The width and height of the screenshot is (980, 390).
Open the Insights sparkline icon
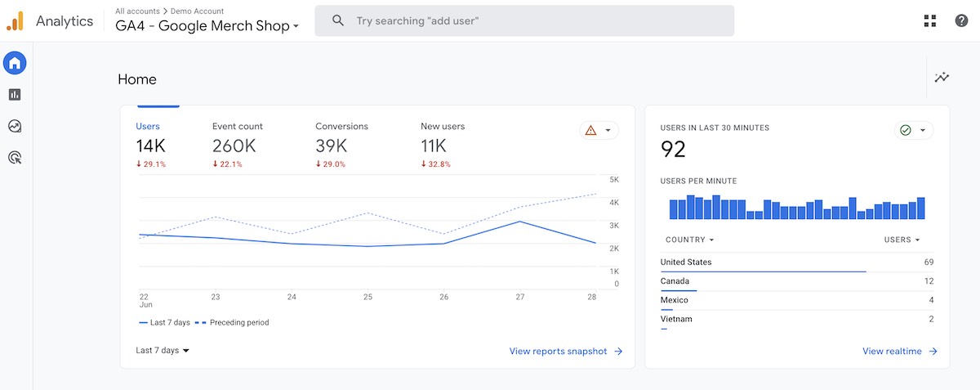coord(942,78)
